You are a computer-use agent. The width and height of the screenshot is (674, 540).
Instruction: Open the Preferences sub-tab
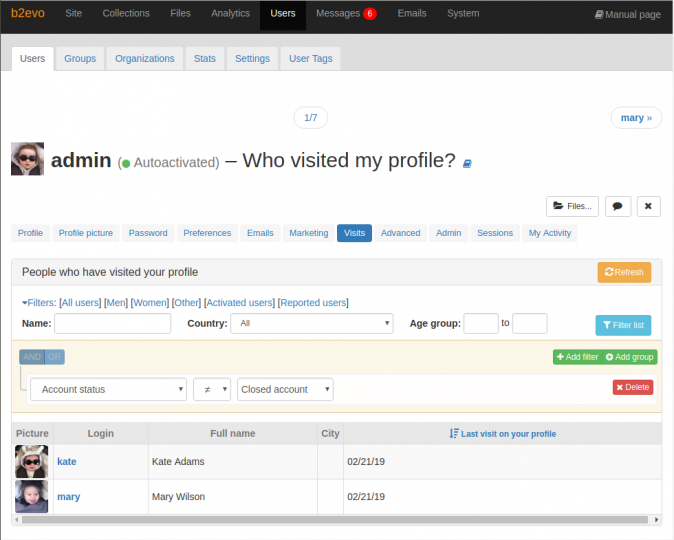point(207,233)
